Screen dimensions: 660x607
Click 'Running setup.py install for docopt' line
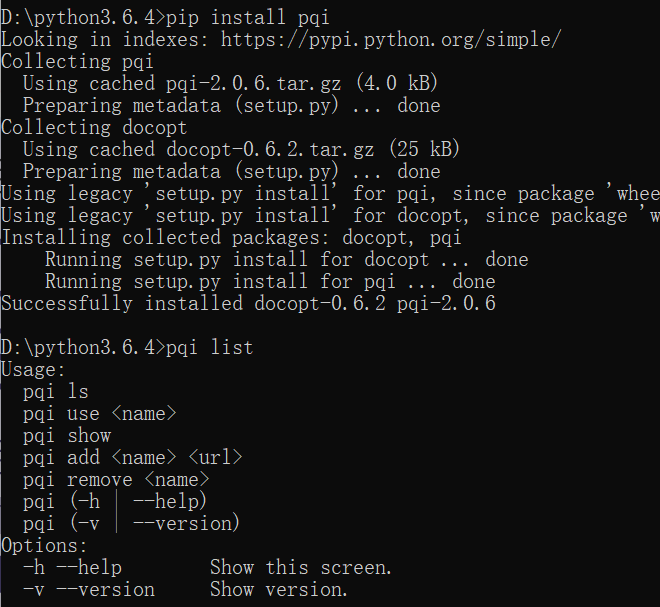287,260
